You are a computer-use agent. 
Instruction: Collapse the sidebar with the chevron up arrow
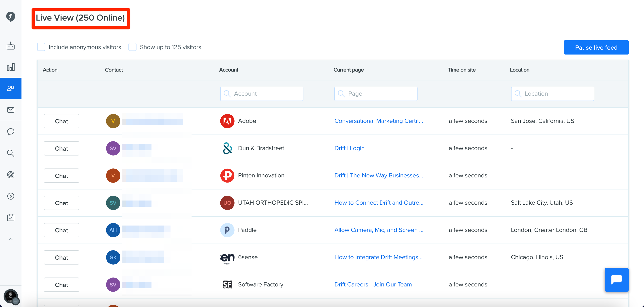tap(11, 239)
